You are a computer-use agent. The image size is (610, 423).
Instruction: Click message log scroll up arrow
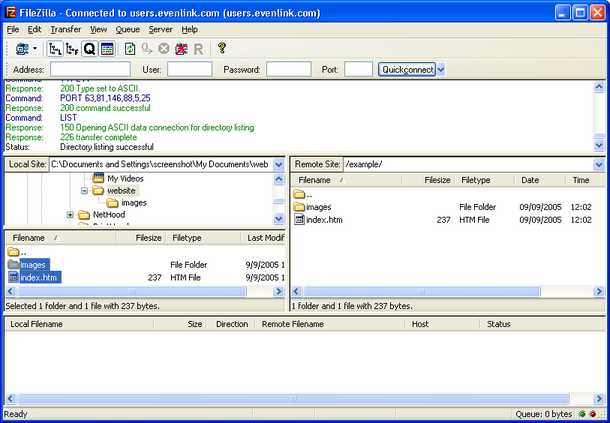coord(599,86)
